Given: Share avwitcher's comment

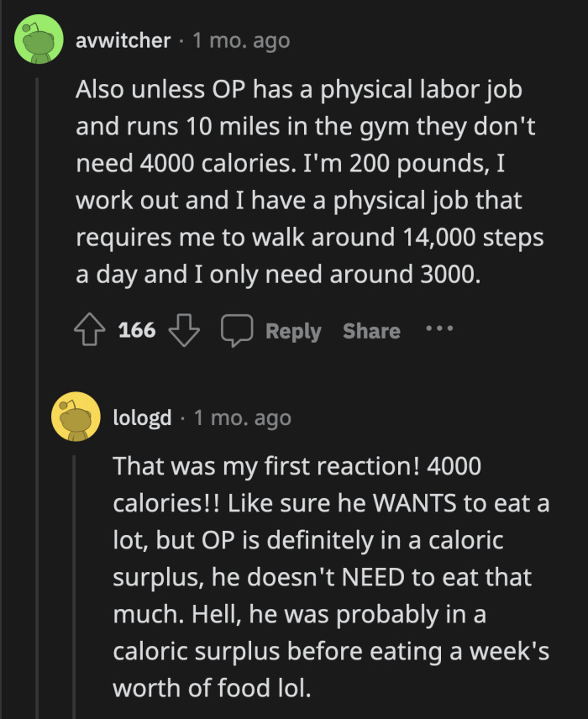Looking at the screenshot, I should click(370, 330).
